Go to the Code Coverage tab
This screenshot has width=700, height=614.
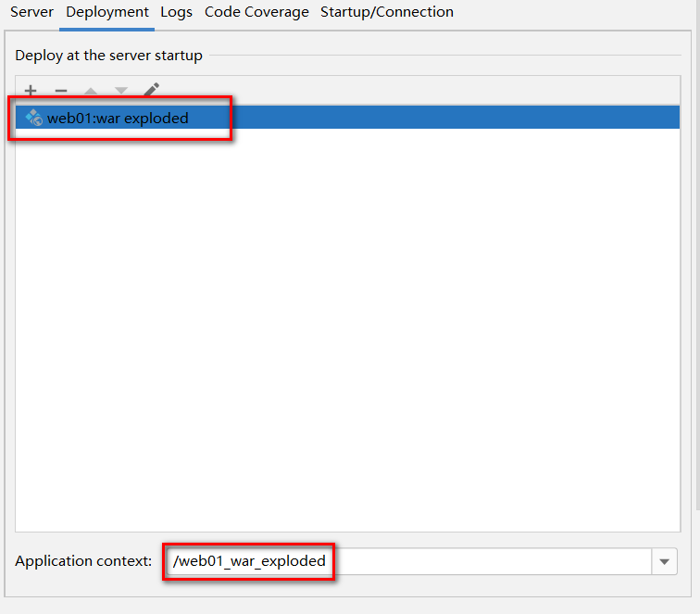pos(256,12)
